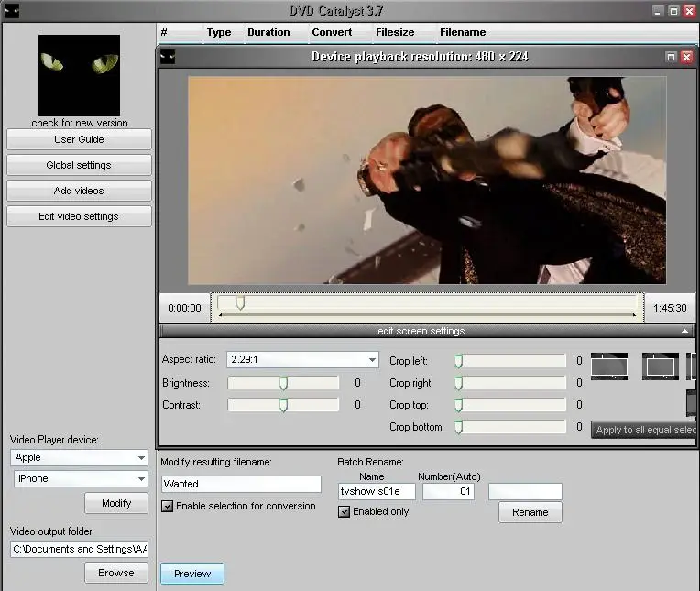Click the 1:45:30 end time display
The height and width of the screenshot is (591, 700).
(x=670, y=308)
